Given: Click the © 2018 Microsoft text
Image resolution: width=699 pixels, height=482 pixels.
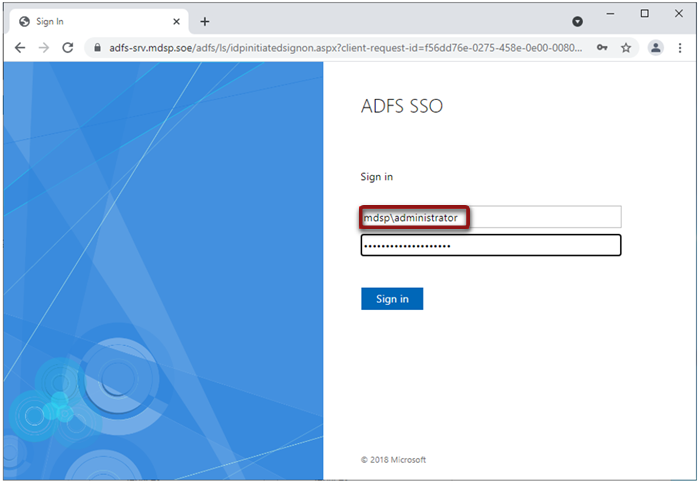Looking at the screenshot, I should [x=393, y=460].
